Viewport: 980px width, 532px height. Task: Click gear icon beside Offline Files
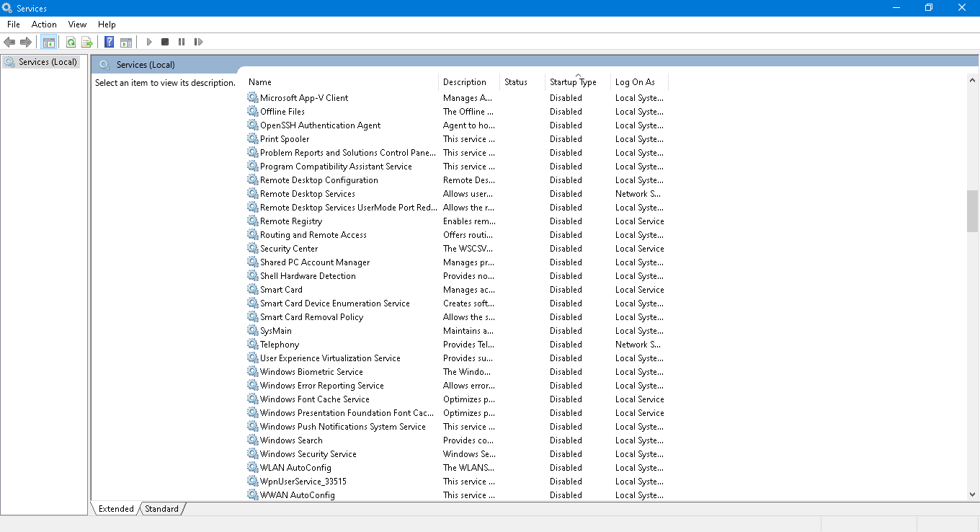click(x=253, y=112)
